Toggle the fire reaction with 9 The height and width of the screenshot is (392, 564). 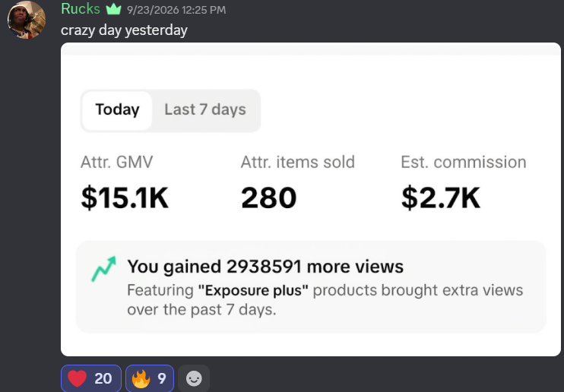point(150,378)
